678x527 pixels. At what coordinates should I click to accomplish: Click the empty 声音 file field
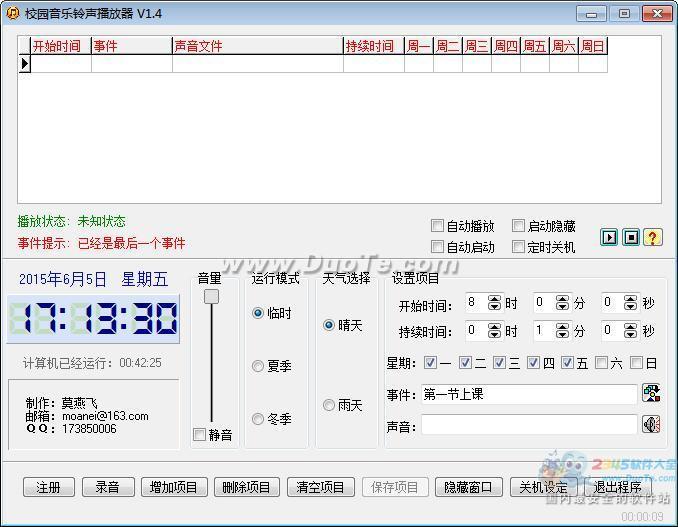(x=529, y=425)
